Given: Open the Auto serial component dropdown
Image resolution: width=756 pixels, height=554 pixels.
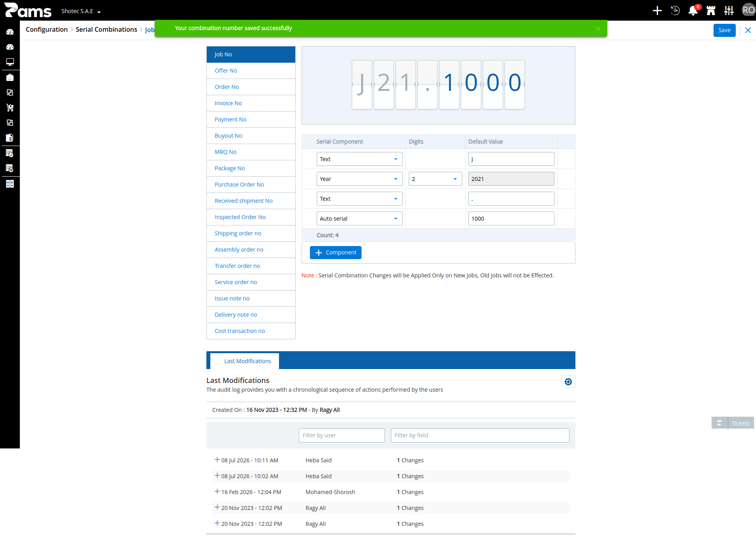Looking at the screenshot, I should pyautogui.click(x=360, y=219).
